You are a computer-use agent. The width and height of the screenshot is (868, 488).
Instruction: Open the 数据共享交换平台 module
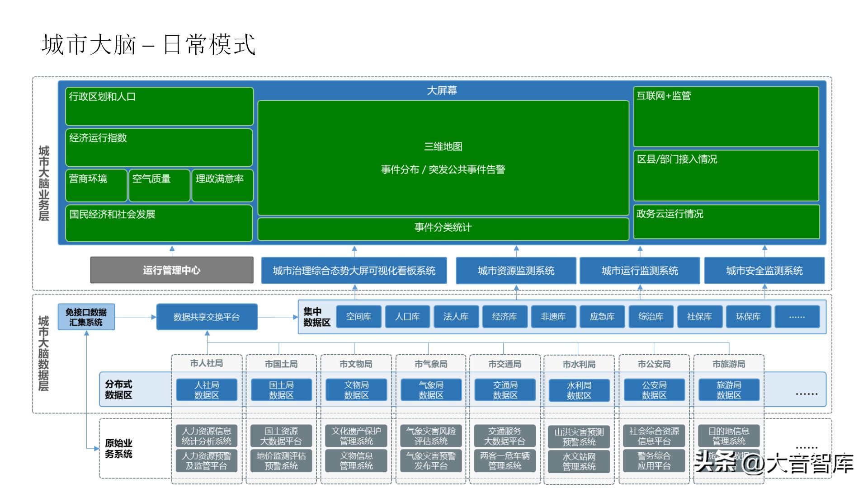coord(207,317)
